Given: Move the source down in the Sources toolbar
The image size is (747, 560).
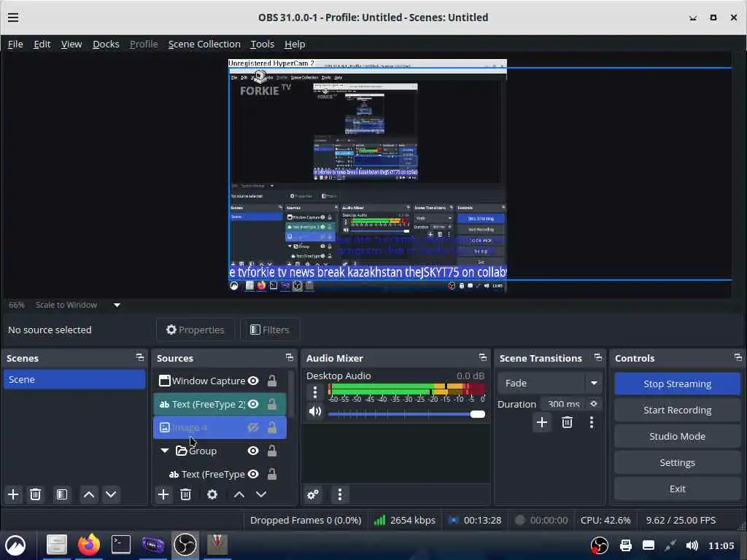Looking at the screenshot, I should coord(261,494).
